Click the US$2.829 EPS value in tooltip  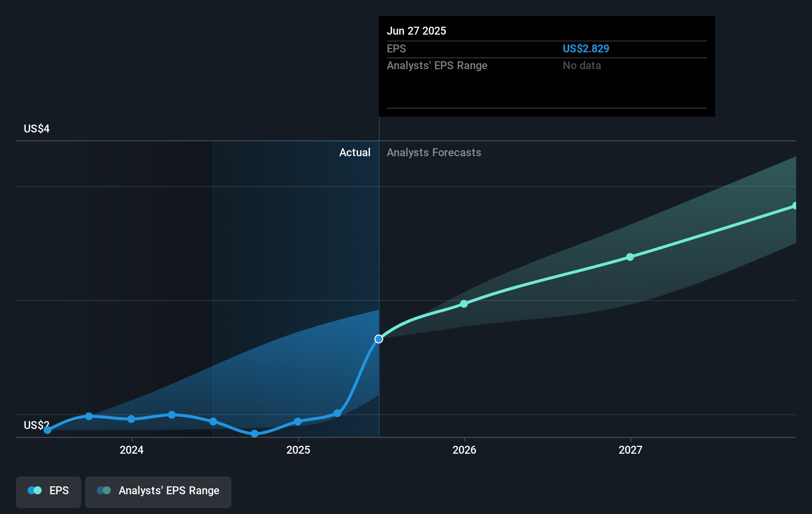(586, 48)
